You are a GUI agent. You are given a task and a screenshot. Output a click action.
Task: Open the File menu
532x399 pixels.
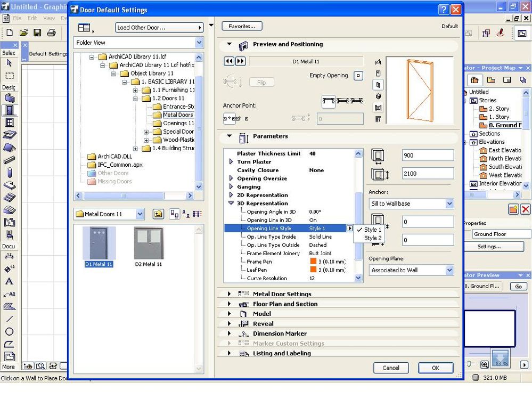(x=17, y=18)
